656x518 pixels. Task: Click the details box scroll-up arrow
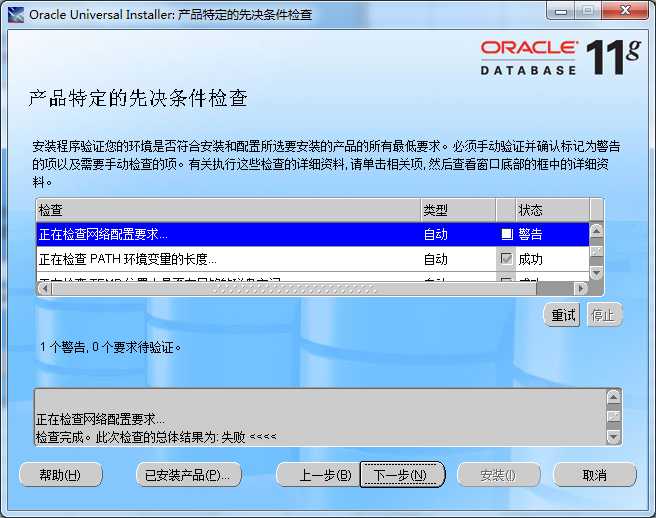[614, 397]
